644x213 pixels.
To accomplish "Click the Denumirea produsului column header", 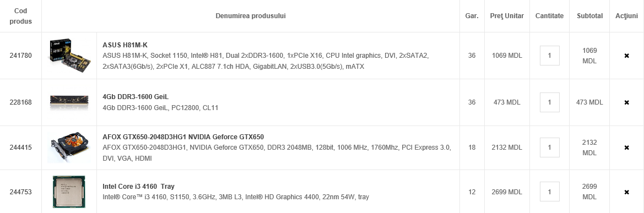I will coord(251,16).
